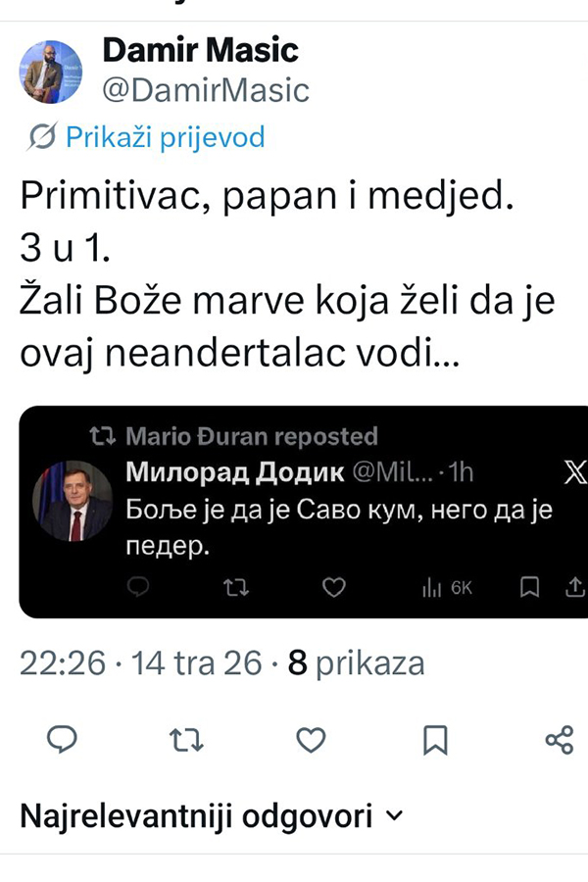
Task: Open the 8 prikaza view count
Action: 355,663
